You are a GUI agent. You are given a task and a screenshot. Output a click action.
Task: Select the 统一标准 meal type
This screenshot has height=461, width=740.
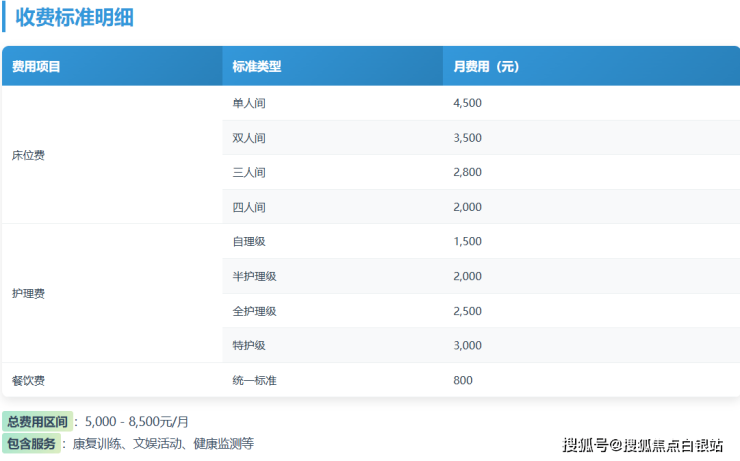(254, 380)
